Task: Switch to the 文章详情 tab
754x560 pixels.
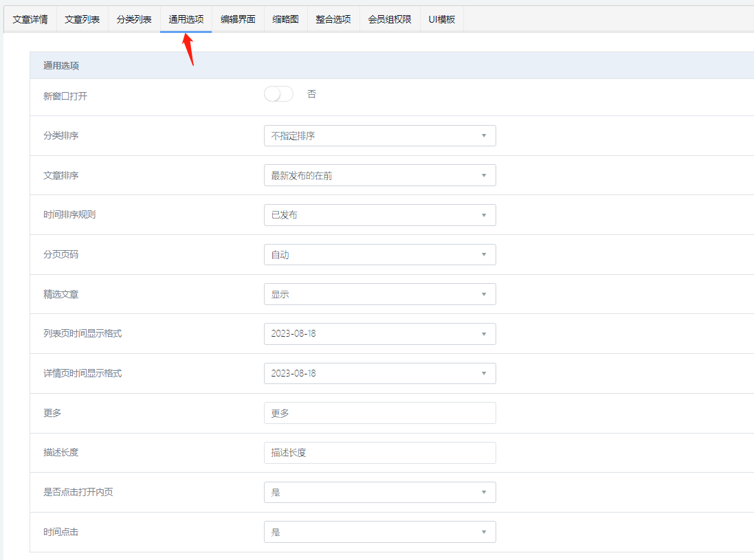Action: [30, 19]
